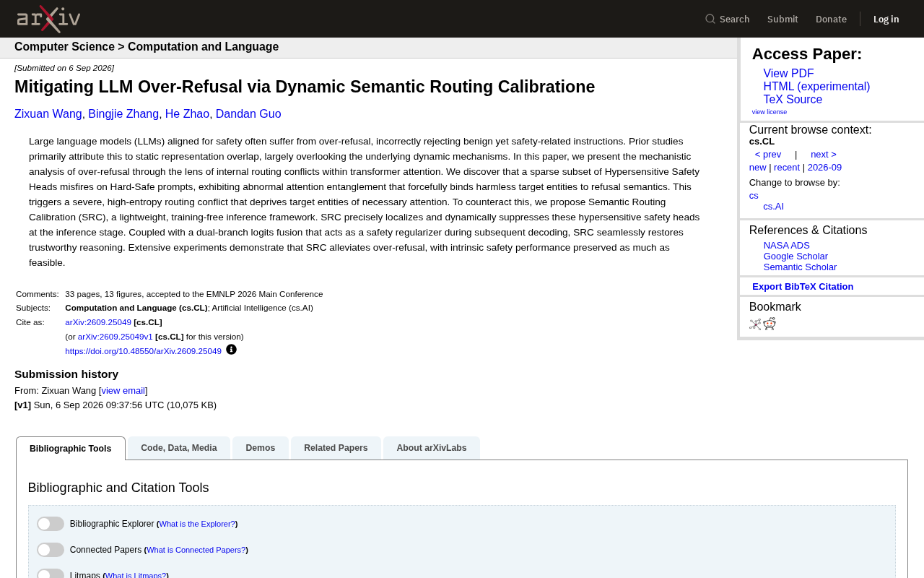Browse recent cs.CL submissions
The height and width of the screenshot is (578, 924).
(787, 167)
